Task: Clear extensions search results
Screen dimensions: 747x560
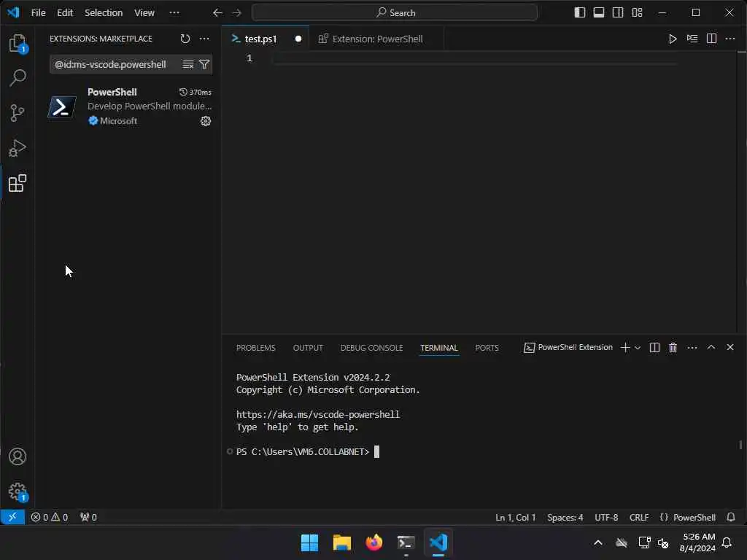Action: coord(188,64)
